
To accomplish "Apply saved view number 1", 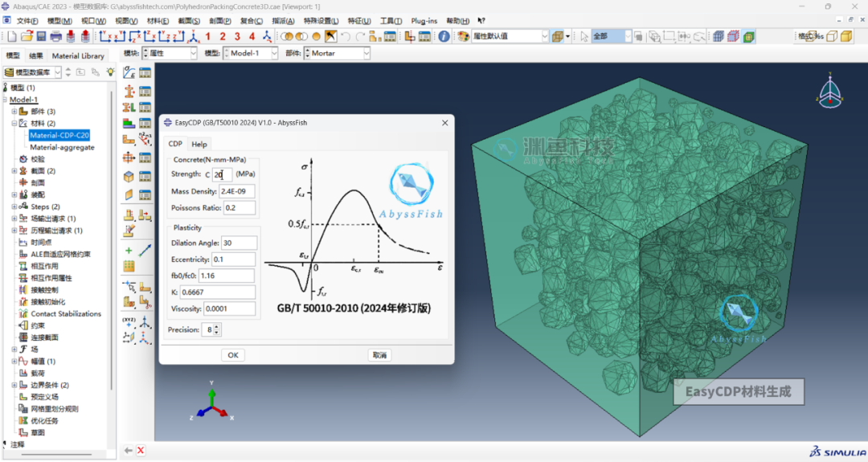I will (208, 36).
